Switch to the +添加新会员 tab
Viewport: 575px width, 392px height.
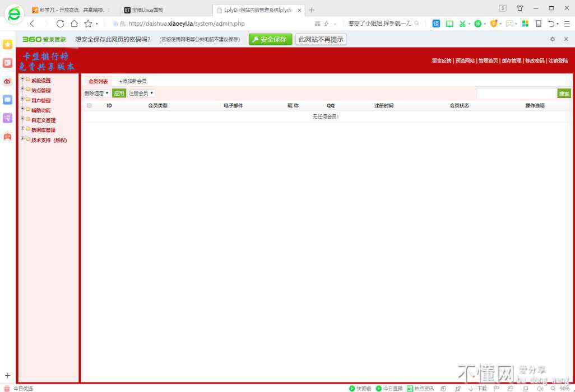pos(133,81)
